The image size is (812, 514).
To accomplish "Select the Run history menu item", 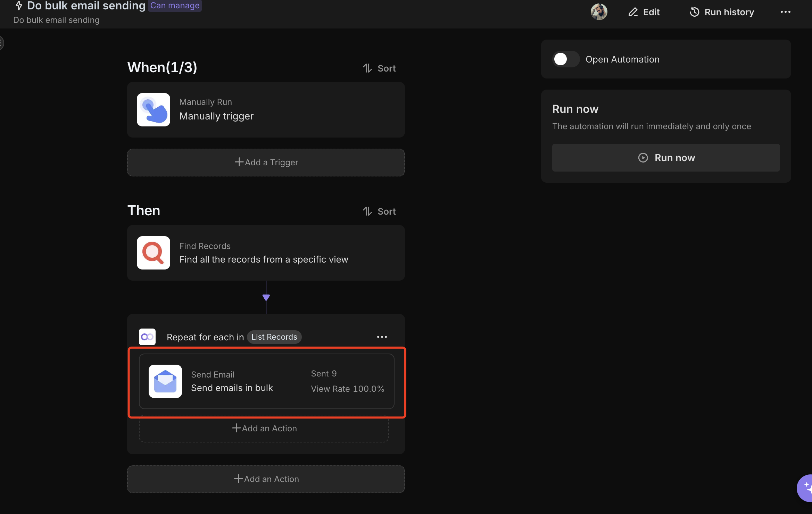I will click(722, 12).
